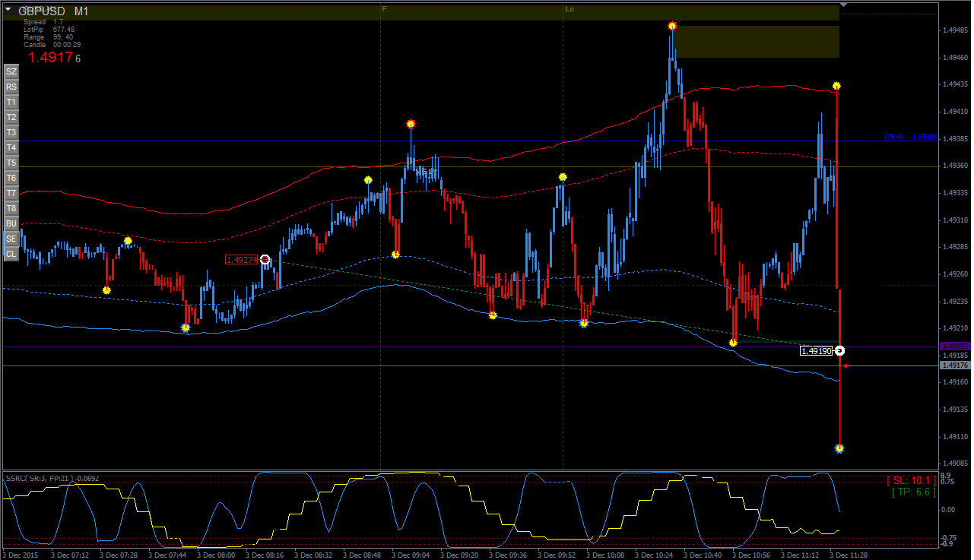Select the star marker at lowest price point
974x560 pixels.
[839, 448]
